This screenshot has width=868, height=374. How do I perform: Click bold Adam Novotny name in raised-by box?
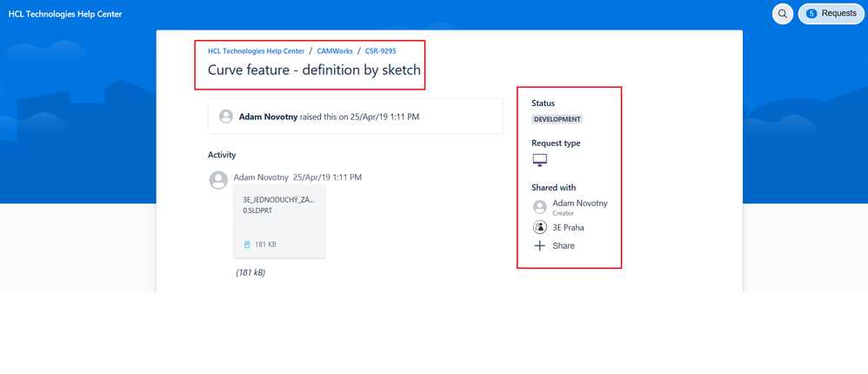269,117
